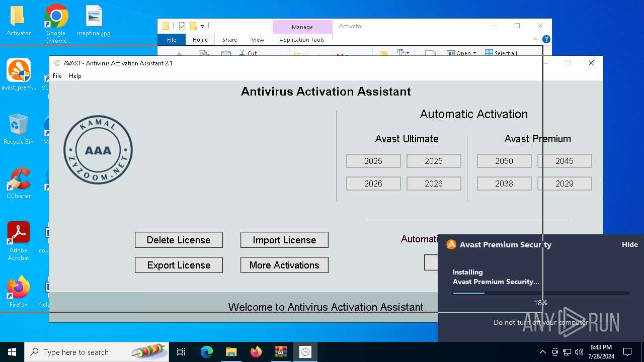Click Import License button
The image size is (644, 362).
(284, 240)
